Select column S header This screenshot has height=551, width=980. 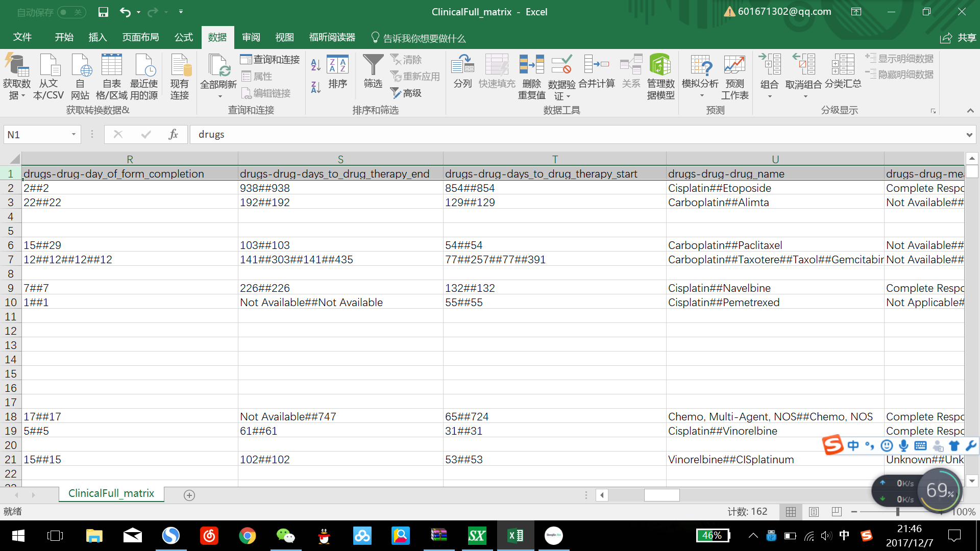(x=340, y=159)
